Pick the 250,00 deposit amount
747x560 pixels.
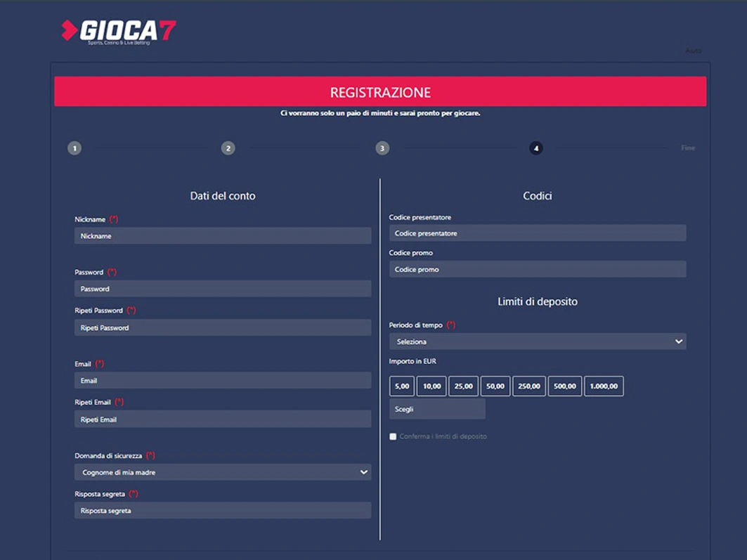click(529, 386)
